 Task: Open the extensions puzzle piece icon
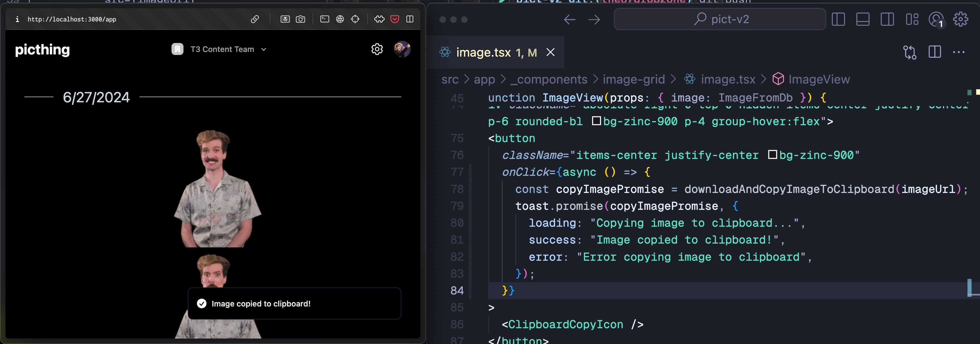[379, 19]
